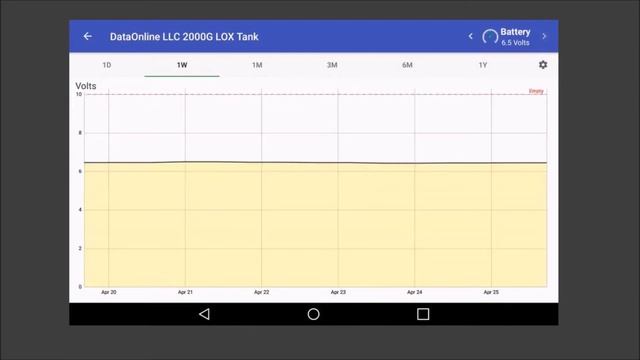This screenshot has height=360, width=640.
Task: Tap the Volts axis title
Action: click(86, 86)
